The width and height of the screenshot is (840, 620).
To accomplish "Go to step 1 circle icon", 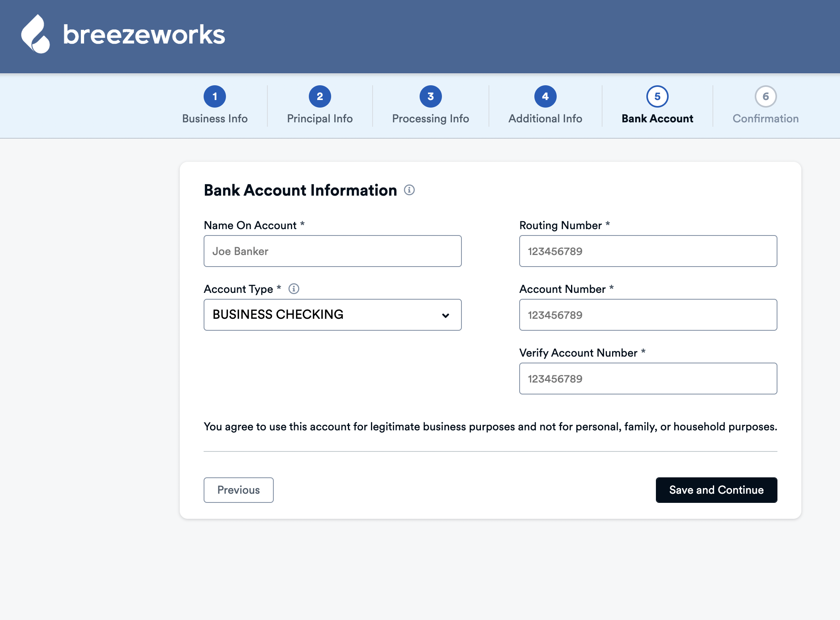I will [215, 96].
